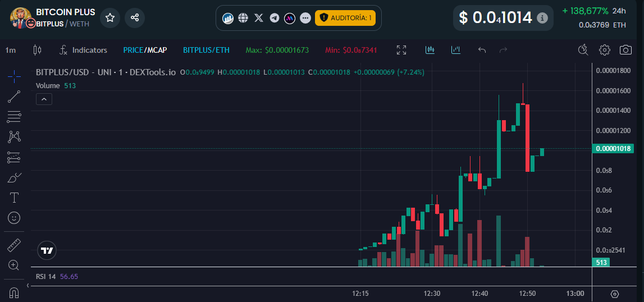
Task: Click the Min price label in red
Action: pos(351,50)
